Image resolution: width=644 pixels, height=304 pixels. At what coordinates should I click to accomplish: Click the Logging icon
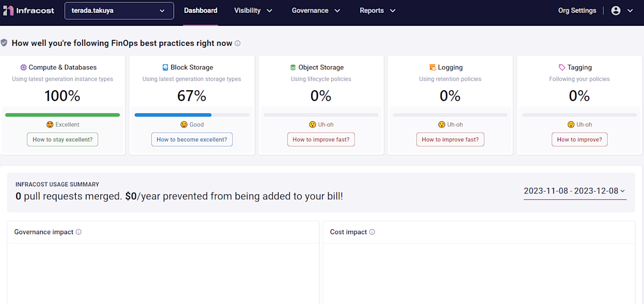click(x=433, y=68)
